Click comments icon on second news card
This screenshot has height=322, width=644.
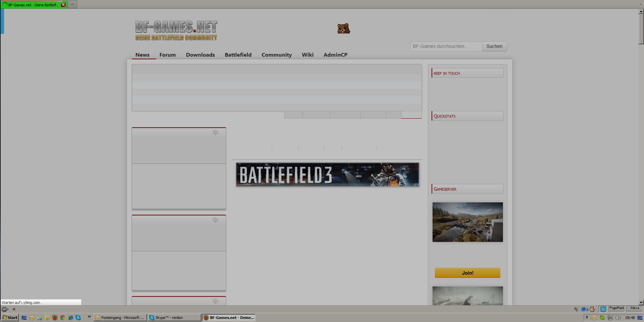[215, 220]
